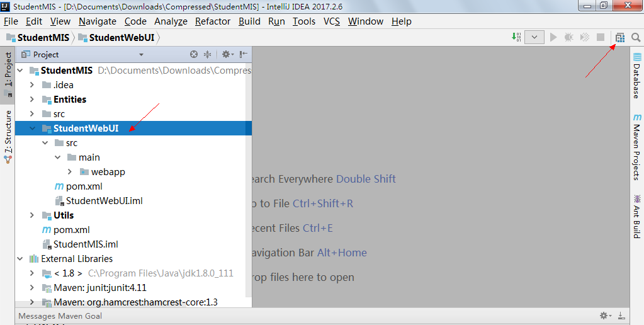This screenshot has height=325, width=644.
Task: Expand the top-level src folder arrow
Action: click(x=32, y=114)
